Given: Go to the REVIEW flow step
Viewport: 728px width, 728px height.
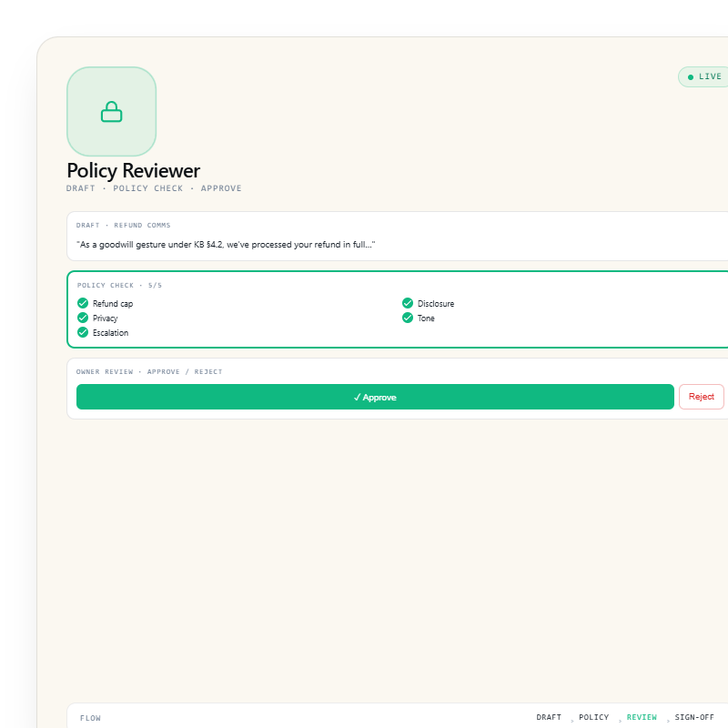Looking at the screenshot, I should (x=642, y=717).
